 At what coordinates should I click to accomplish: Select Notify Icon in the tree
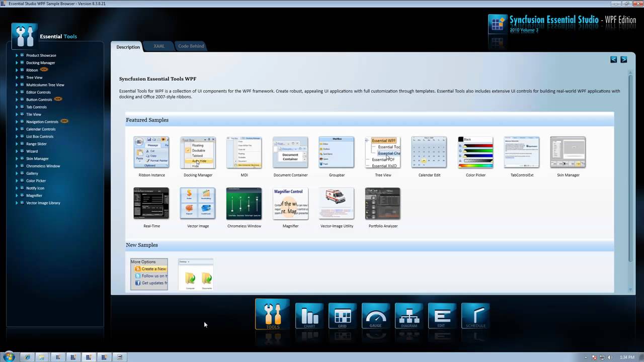35,188
